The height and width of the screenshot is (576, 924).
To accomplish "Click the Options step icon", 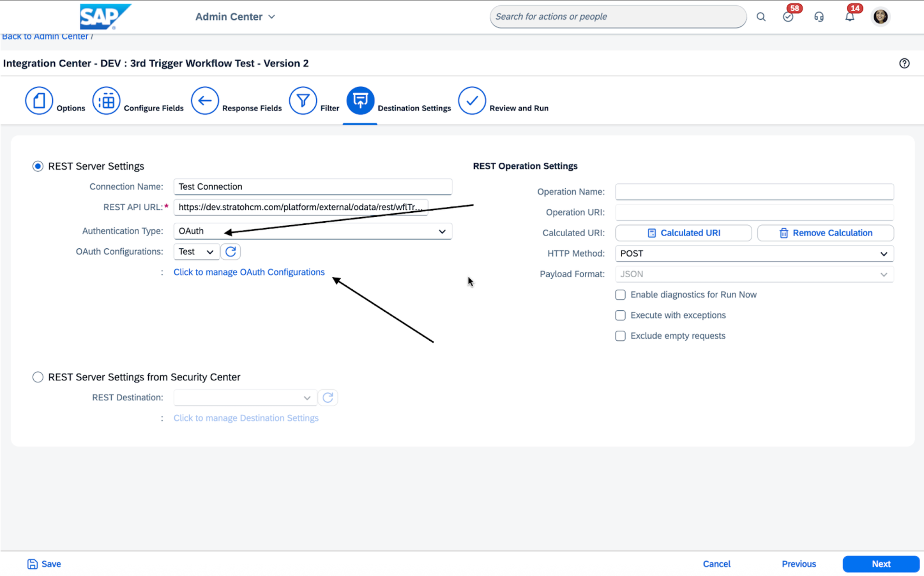I will coord(39,101).
